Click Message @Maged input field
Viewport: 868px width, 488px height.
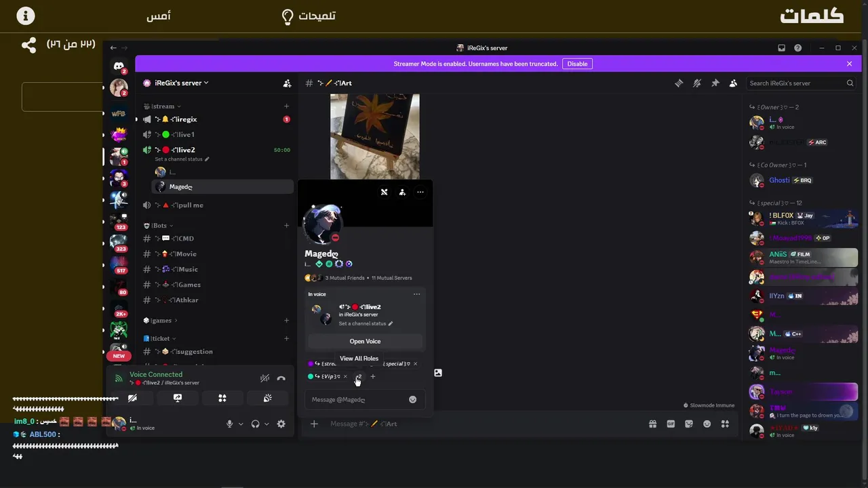coord(365,399)
